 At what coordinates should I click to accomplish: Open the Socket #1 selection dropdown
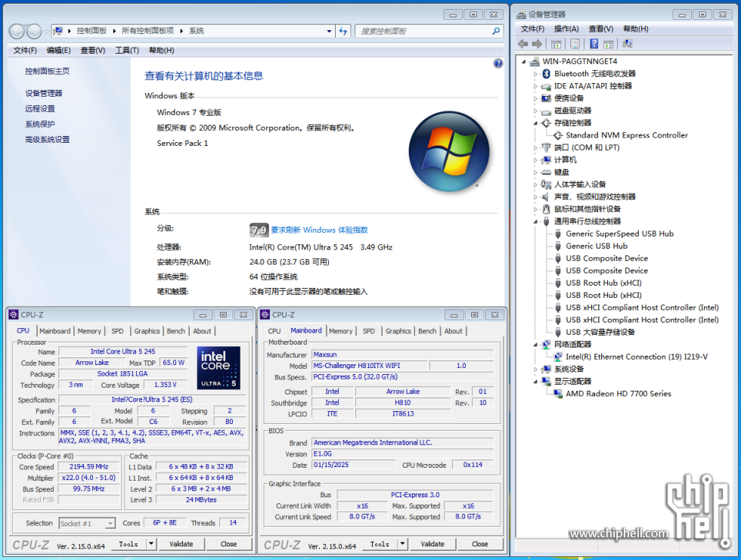[110, 523]
